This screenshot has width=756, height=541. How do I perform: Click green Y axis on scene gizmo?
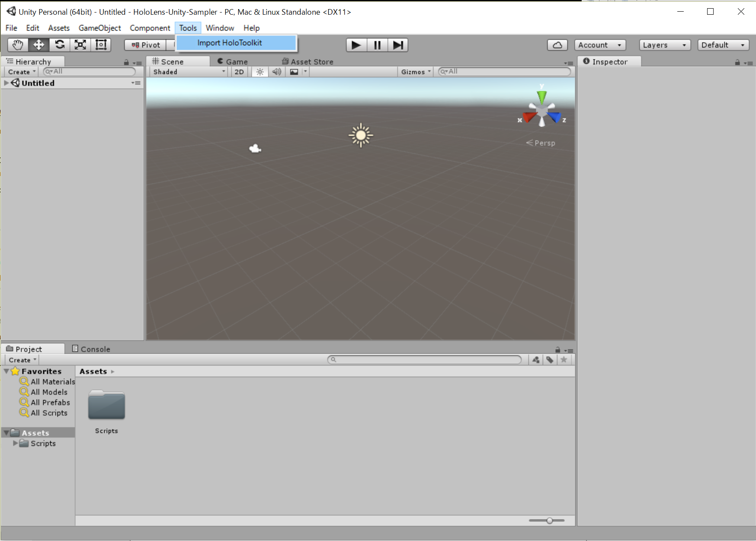[541, 96]
